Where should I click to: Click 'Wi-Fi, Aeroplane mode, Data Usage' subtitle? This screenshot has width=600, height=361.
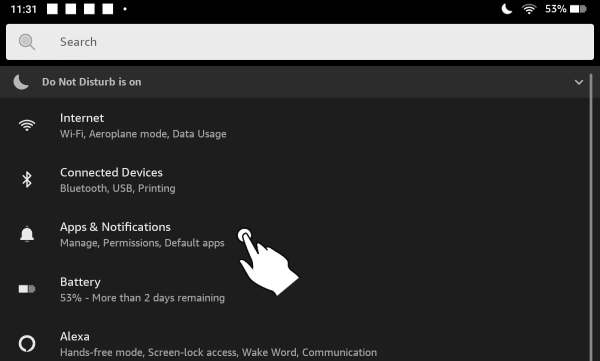coord(143,134)
